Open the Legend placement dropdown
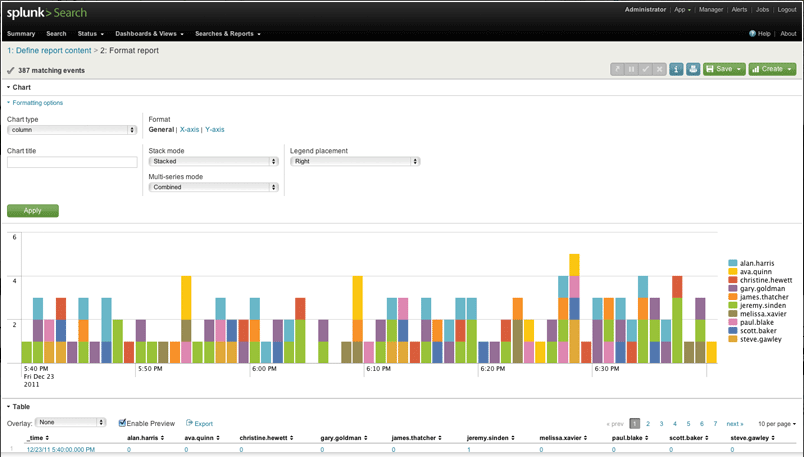 (355, 161)
